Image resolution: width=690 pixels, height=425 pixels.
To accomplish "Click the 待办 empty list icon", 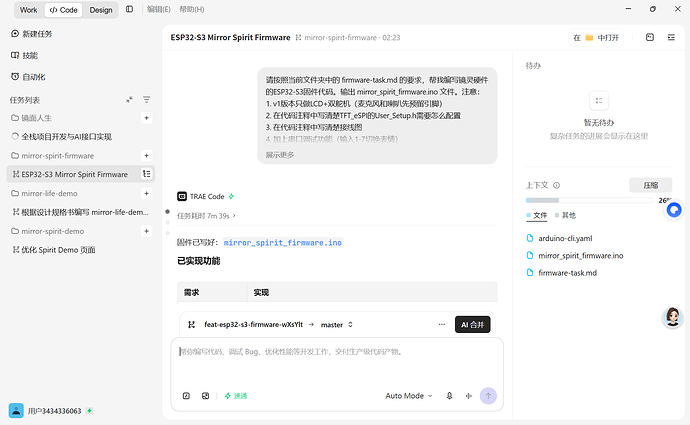I will pyautogui.click(x=599, y=101).
